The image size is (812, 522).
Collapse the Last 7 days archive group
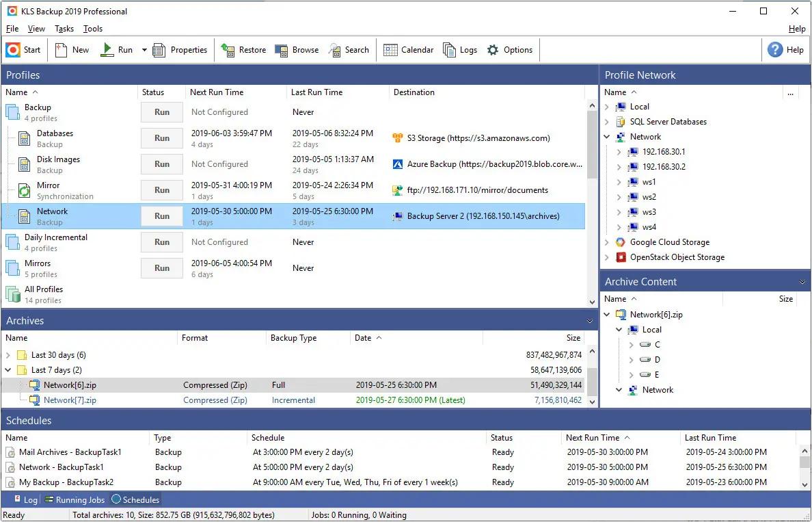click(x=9, y=370)
